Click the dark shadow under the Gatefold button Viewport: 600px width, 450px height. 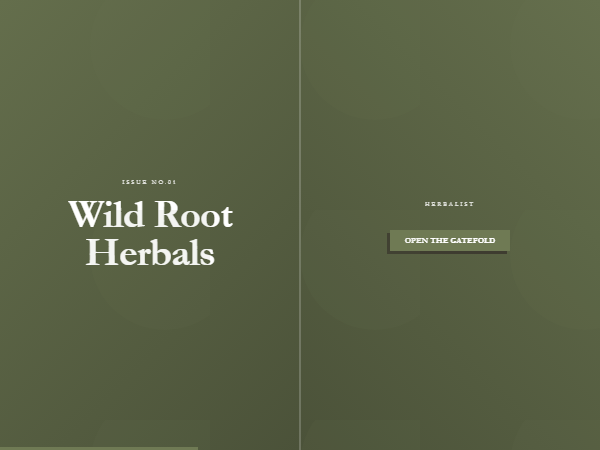(x=447, y=253)
